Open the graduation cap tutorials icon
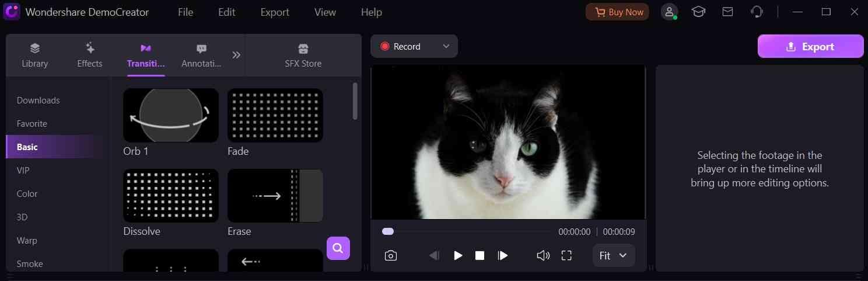868x281 pixels. [698, 12]
